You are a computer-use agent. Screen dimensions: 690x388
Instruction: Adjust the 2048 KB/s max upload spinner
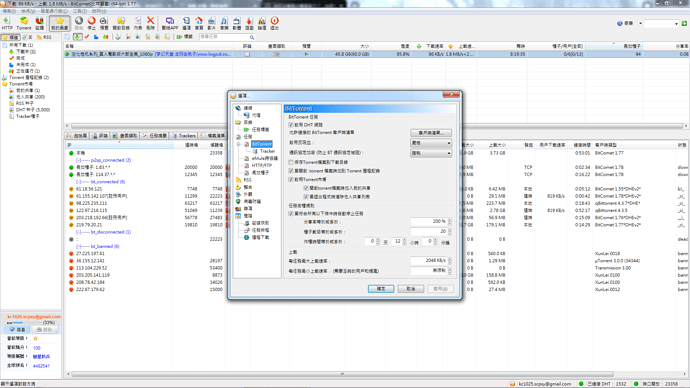[449, 261]
